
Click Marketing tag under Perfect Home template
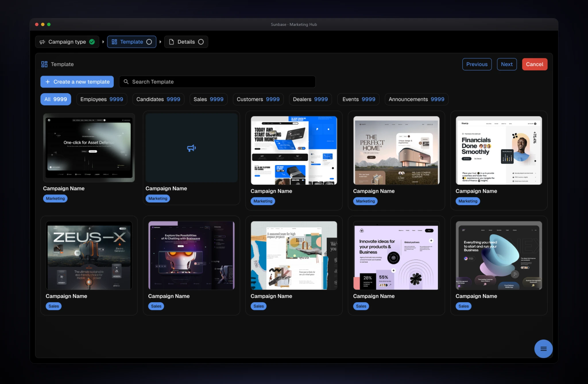coord(365,201)
